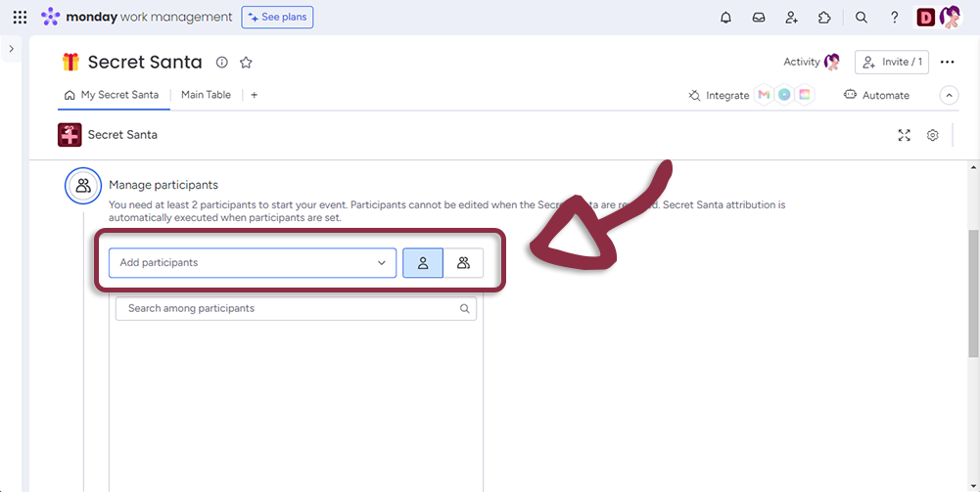Click the See plans button
980x492 pixels.
pyautogui.click(x=277, y=18)
